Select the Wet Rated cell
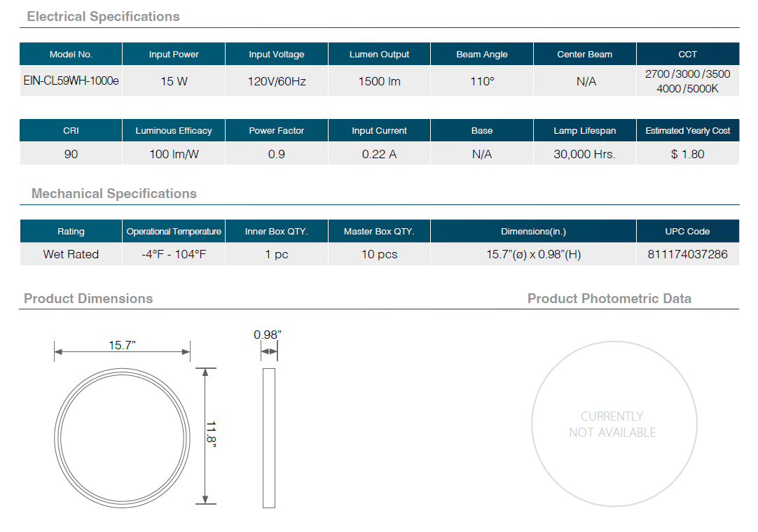Viewport: 758px width, 532px height. tap(71, 254)
